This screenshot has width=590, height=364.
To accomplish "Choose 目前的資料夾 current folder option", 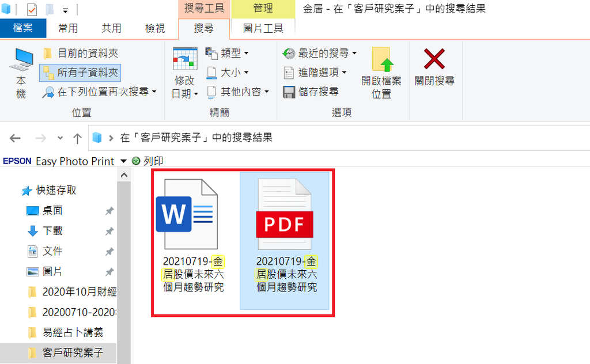I will [x=80, y=53].
